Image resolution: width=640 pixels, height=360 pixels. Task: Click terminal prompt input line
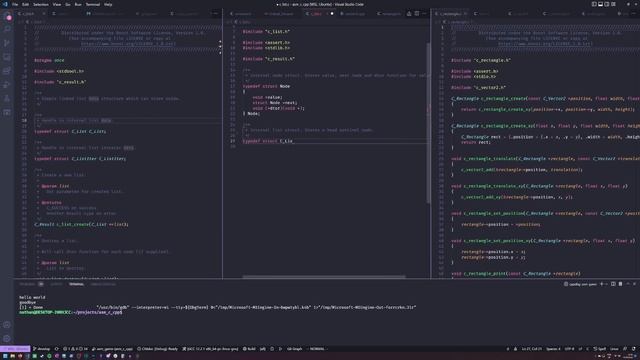[x=71, y=312]
